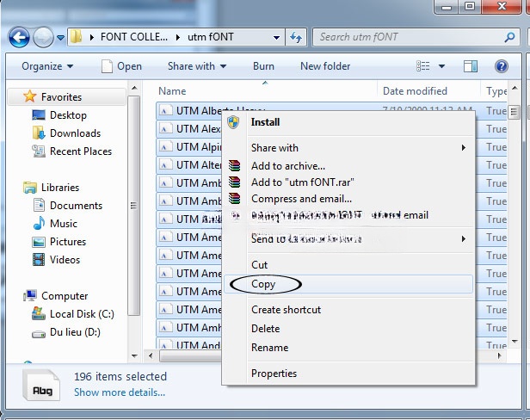Click the Abg font preview thumbnail

(x=41, y=386)
